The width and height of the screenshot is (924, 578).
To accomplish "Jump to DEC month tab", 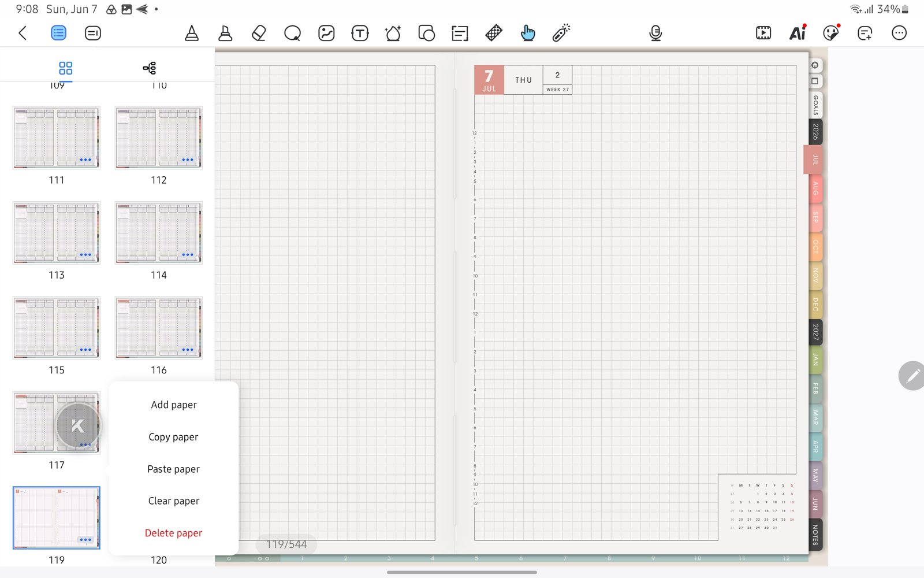I will (x=815, y=304).
